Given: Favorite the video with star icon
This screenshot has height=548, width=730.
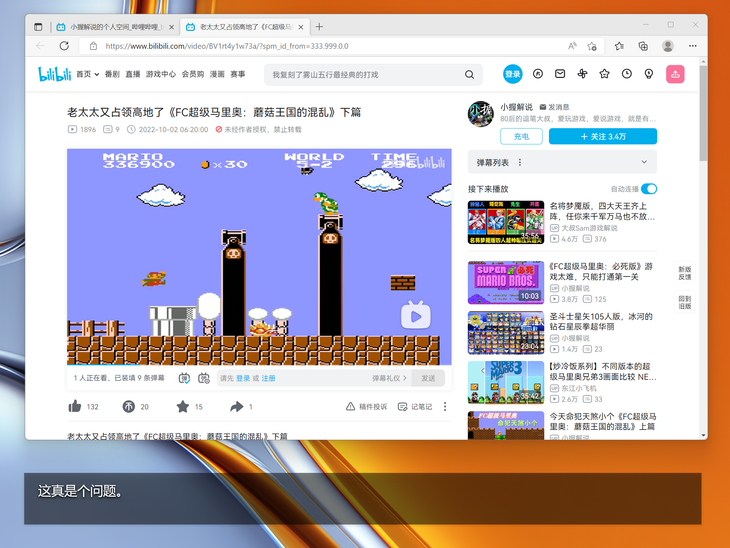Looking at the screenshot, I should click(182, 406).
